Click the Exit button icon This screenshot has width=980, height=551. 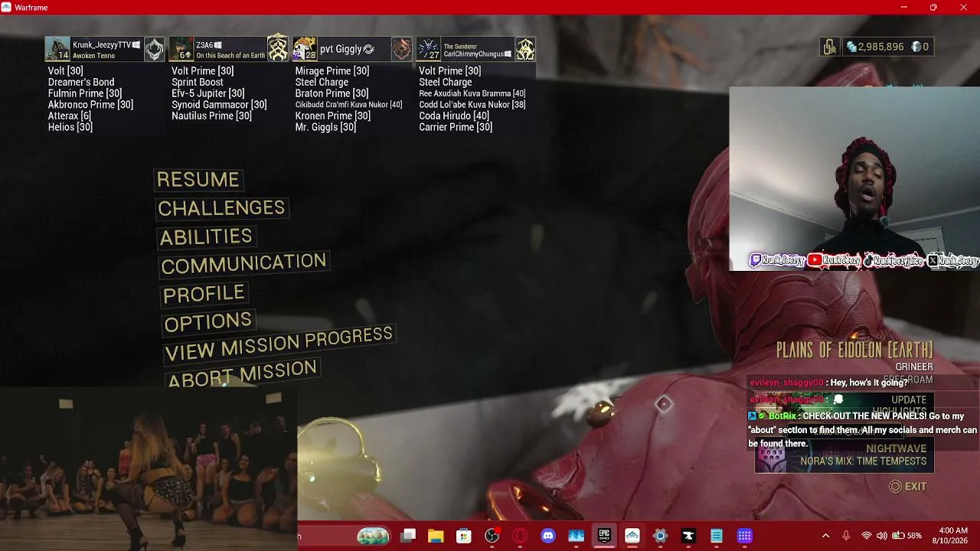coord(895,486)
